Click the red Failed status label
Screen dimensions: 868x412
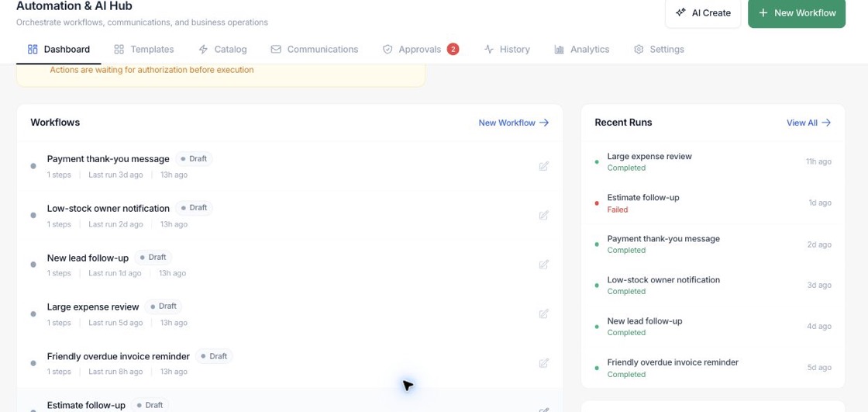click(617, 209)
